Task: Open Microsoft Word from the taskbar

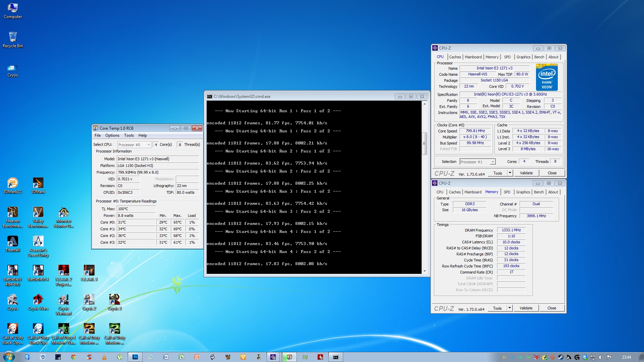Action: tap(166, 357)
